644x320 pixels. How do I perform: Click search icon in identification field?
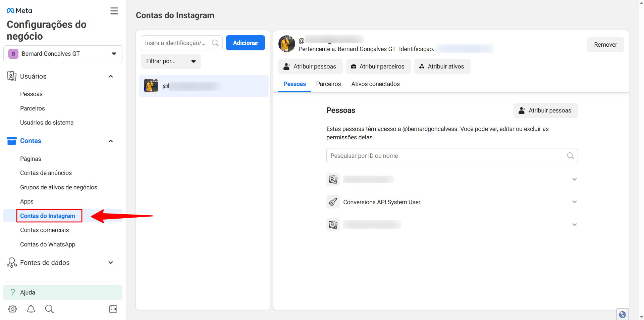[215, 43]
